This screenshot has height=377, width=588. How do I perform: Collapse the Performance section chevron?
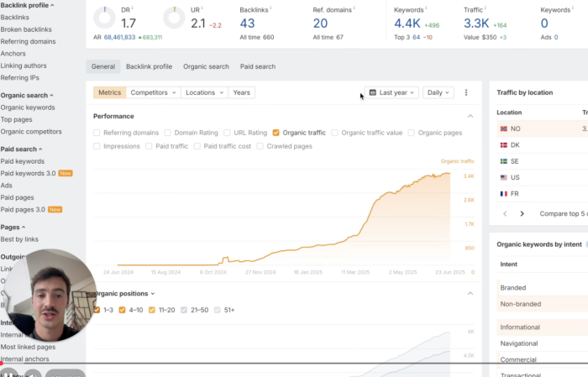point(470,116)
